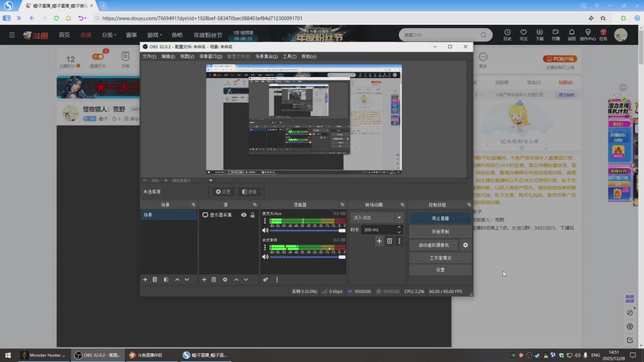Open advanced audio properties gear in mixer
Image resolution: width=644 pixels, height=362 pixels.
[265, 279]
